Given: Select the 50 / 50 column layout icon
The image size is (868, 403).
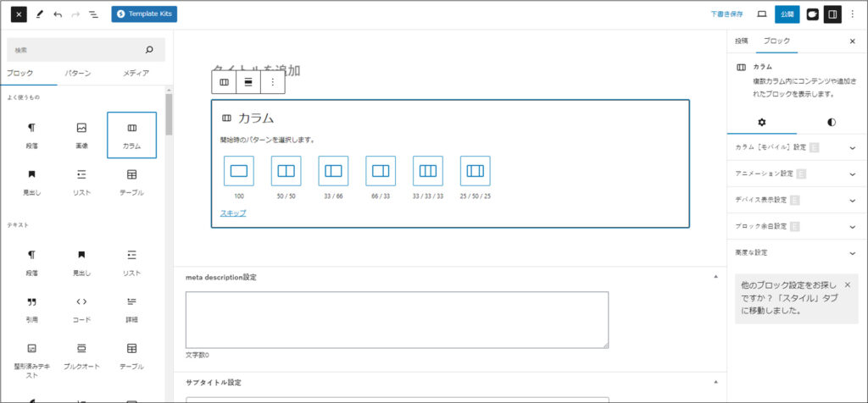Looking at the screenshot, I should [286, 171].
